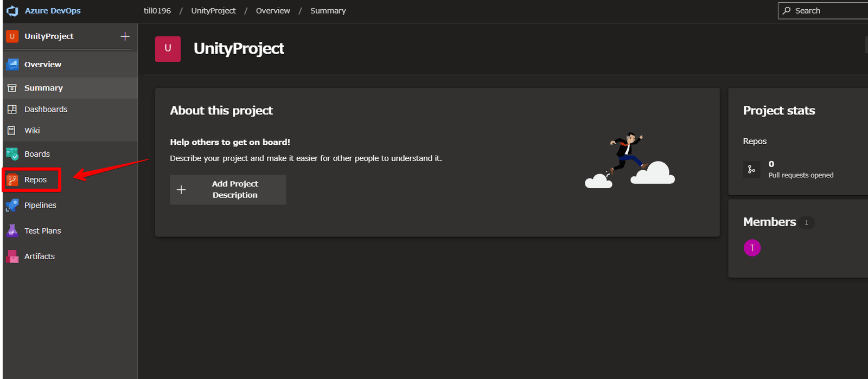The width and height of the screenshot is (868, 379).
Task: Open the Pipelines rocket icon
Action: pos(12,205)
